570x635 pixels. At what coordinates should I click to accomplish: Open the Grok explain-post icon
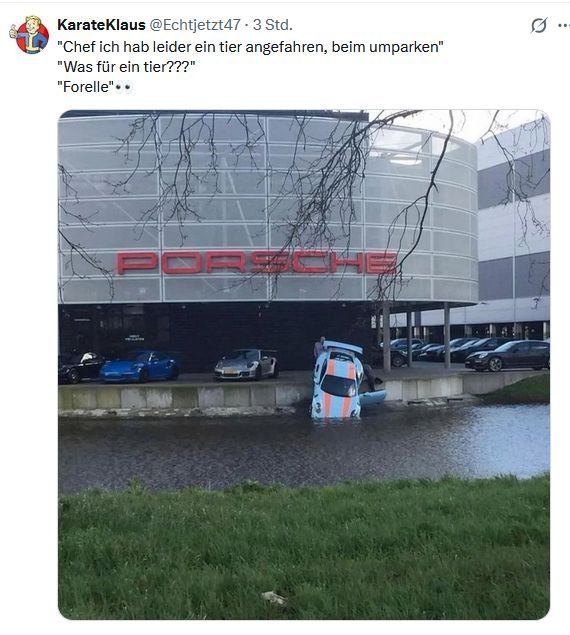(x=539, y=25)
